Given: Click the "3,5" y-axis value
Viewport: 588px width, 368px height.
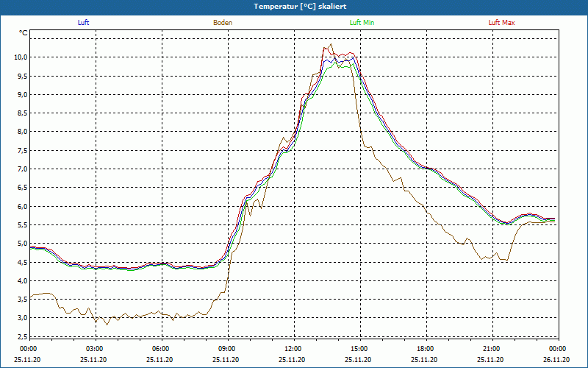Looking at the screenshot, I should coord(23,300).
